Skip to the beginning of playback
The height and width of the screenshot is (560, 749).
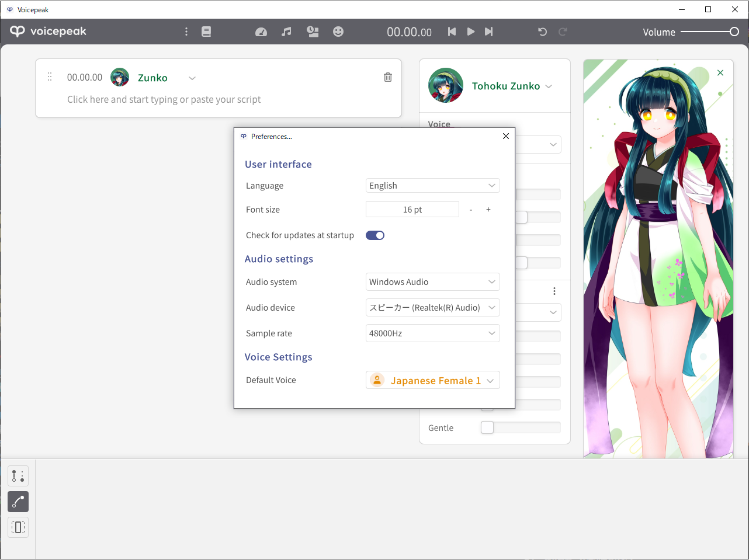point(452,32)
